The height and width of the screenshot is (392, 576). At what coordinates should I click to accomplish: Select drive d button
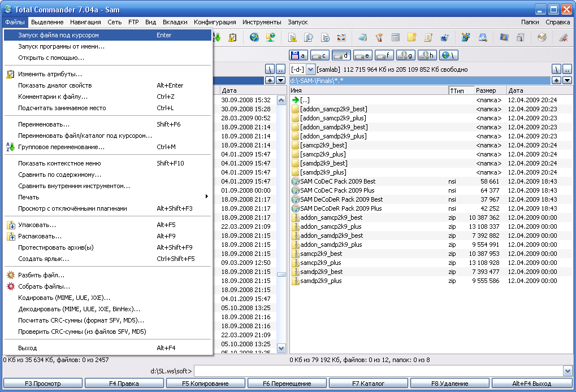pos(341,55)
